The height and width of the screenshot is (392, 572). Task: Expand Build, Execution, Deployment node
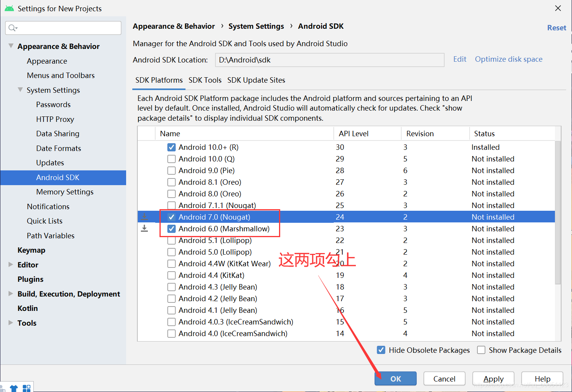click(11, 293)
